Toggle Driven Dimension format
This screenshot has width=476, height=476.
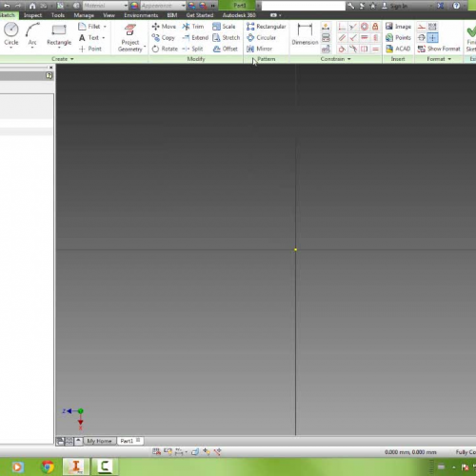pos(432,27)
